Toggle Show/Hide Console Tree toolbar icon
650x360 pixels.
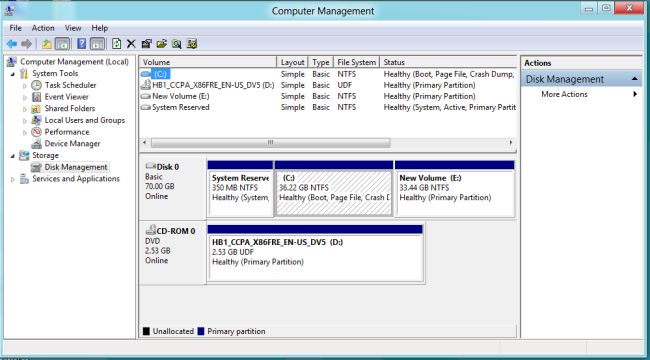[x=62, y=44]
